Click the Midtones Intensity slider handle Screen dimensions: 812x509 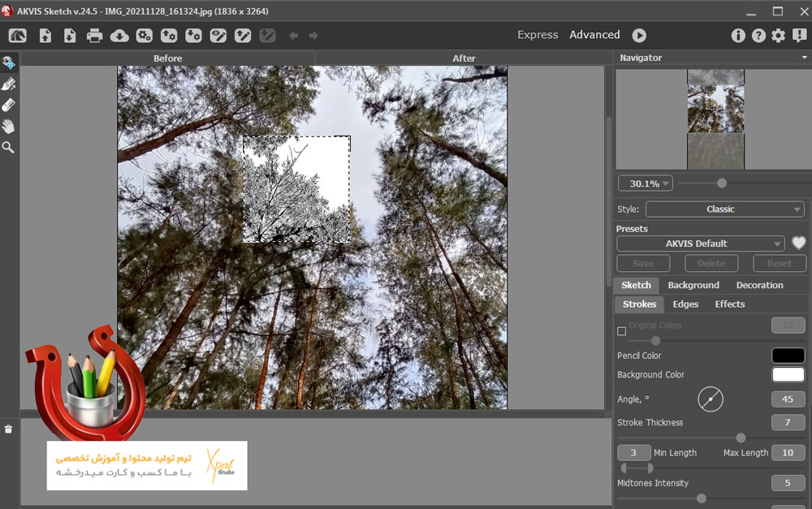pyautogui.click(x=702, y=498)
